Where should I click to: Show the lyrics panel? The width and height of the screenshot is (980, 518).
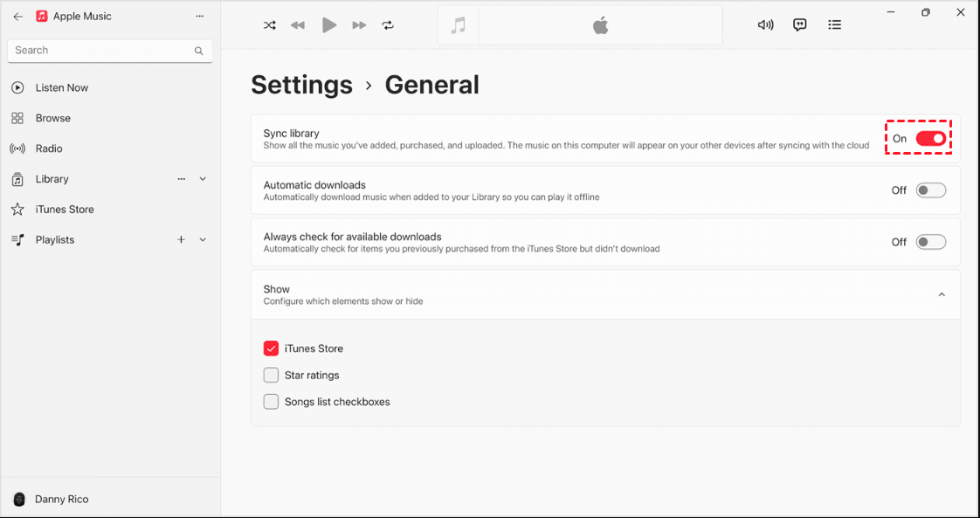[799, 25]
